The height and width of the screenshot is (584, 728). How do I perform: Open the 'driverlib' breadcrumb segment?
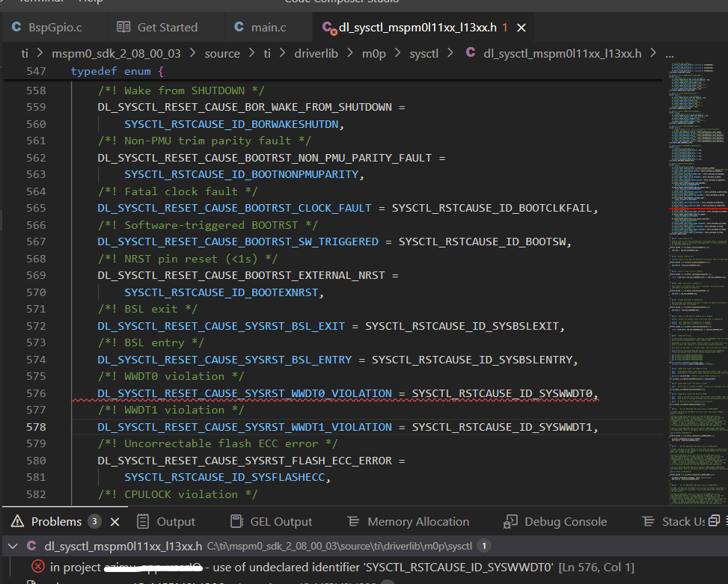click(x=316, y=54)
